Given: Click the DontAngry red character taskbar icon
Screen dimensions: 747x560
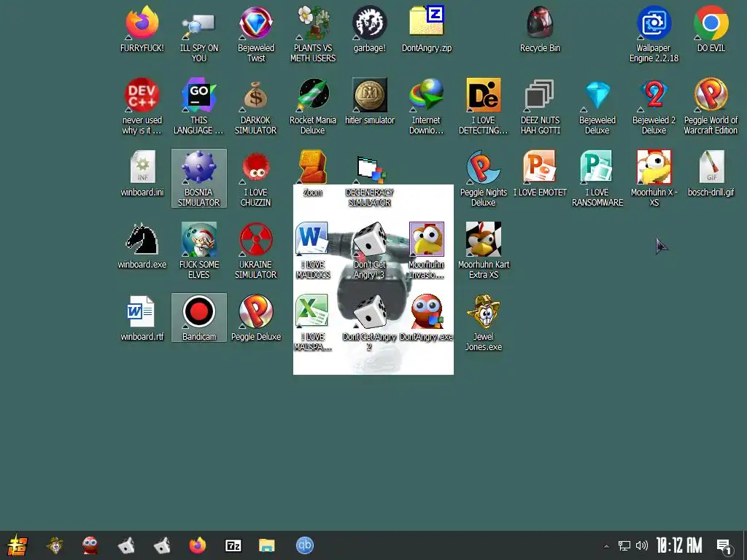Looking at the screenshot, I should [x=90, y=545].
